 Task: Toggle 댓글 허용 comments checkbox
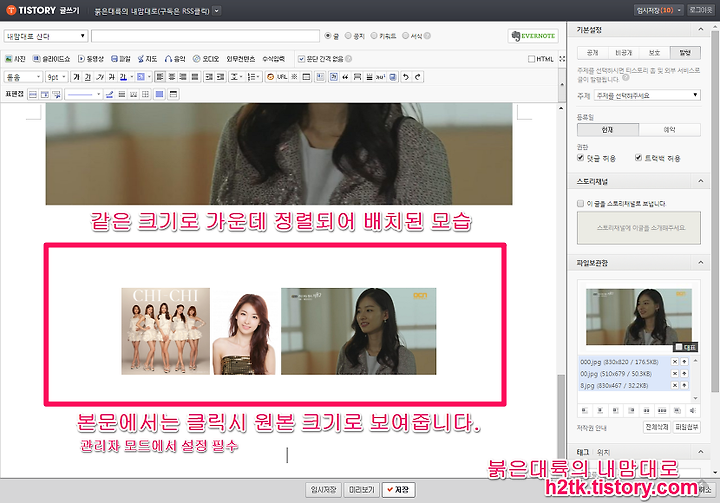pyautogui.click(x=580, y=158)
